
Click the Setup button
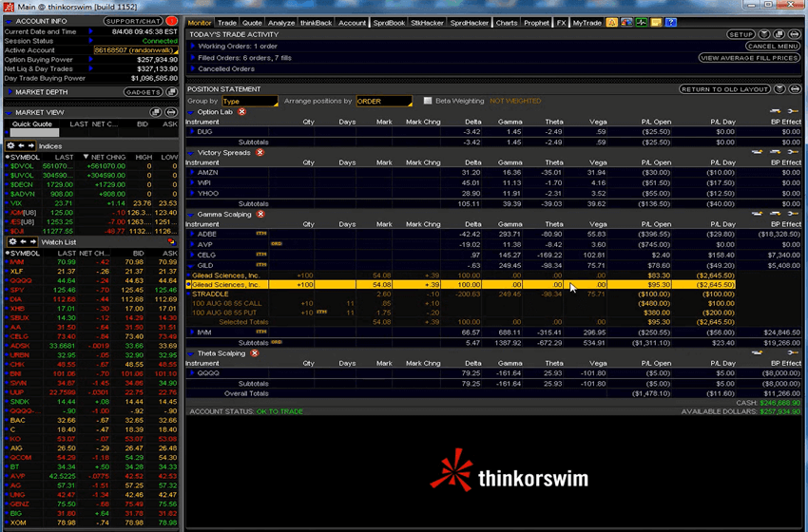(x=741, y=34)
